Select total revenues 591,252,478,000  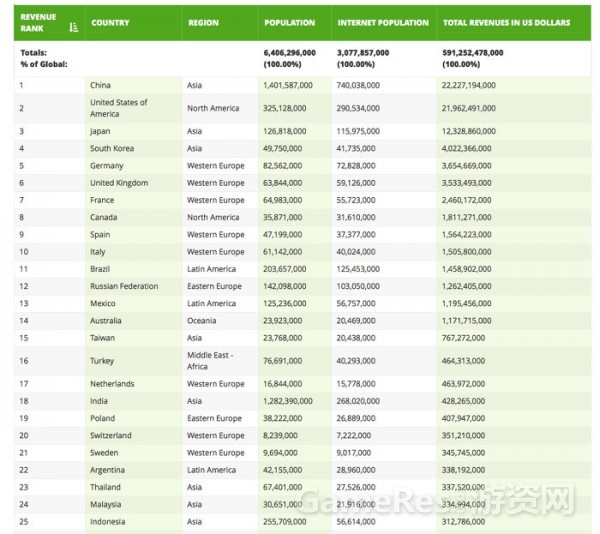(x=473, y=53)
